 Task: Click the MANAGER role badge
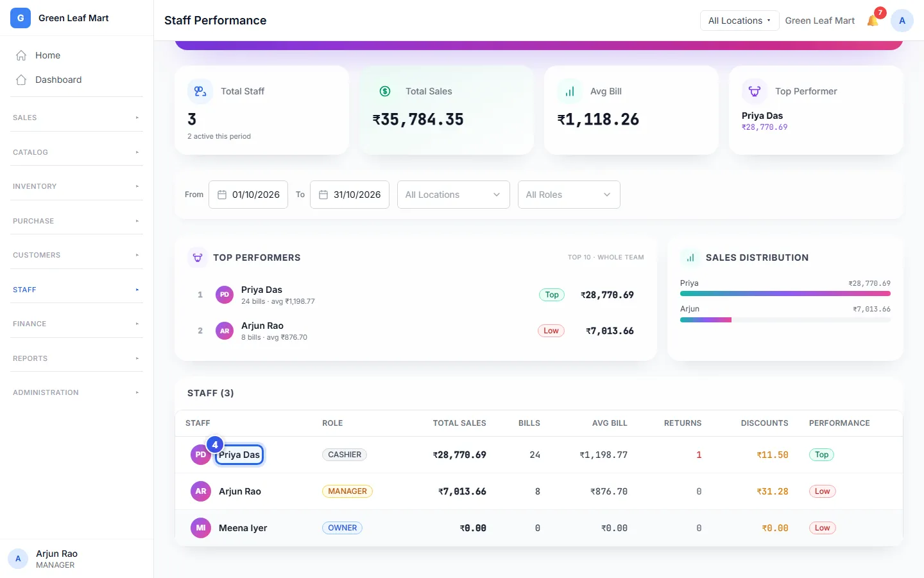pos(347,491)
